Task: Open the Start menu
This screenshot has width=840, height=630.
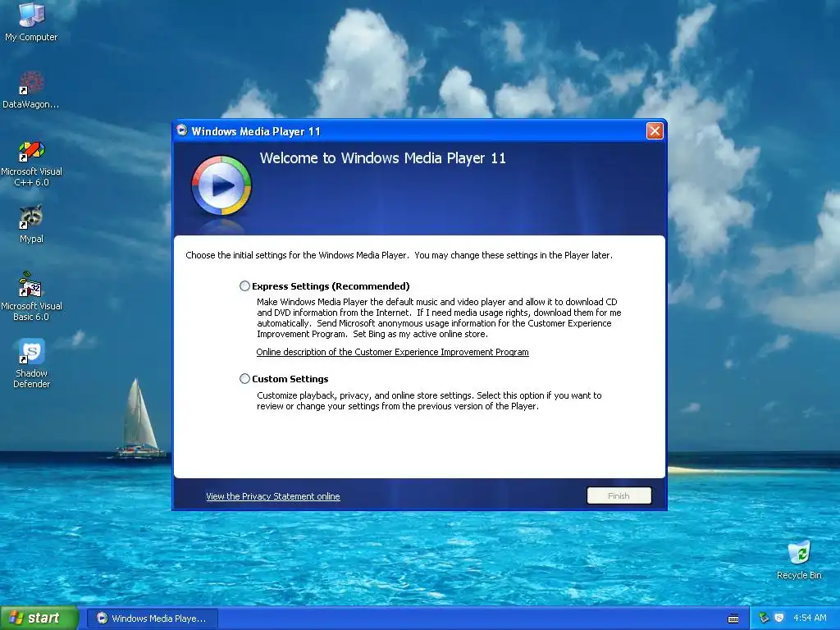Action: click(39, 618)
